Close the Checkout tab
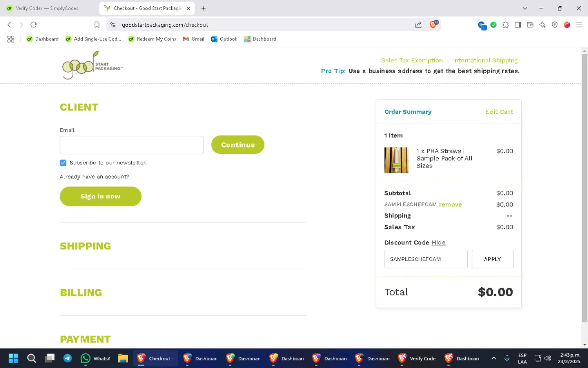 point(188,8)
